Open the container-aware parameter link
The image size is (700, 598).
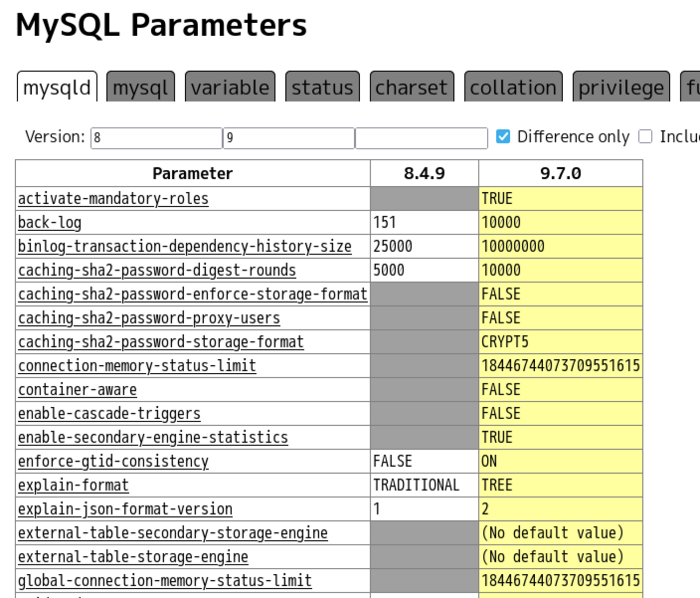78,390
